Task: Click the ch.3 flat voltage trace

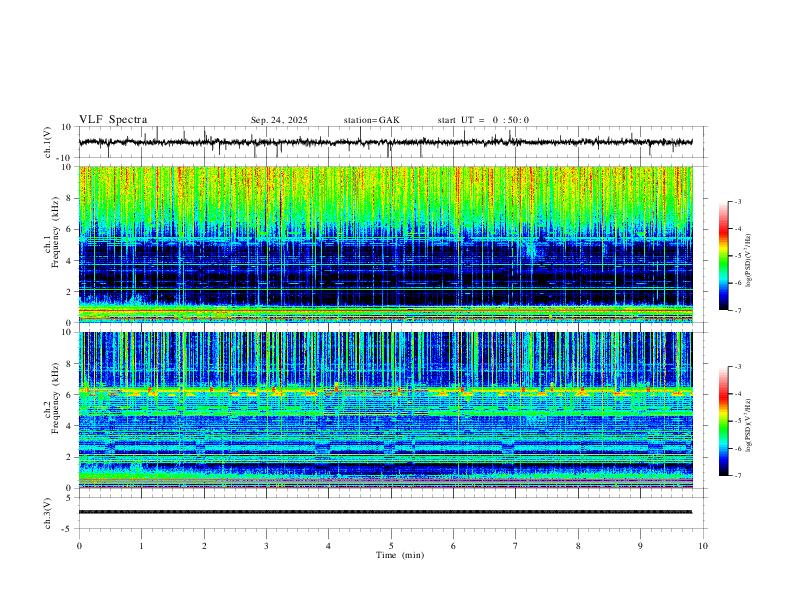Action: (x=385, y=512)
